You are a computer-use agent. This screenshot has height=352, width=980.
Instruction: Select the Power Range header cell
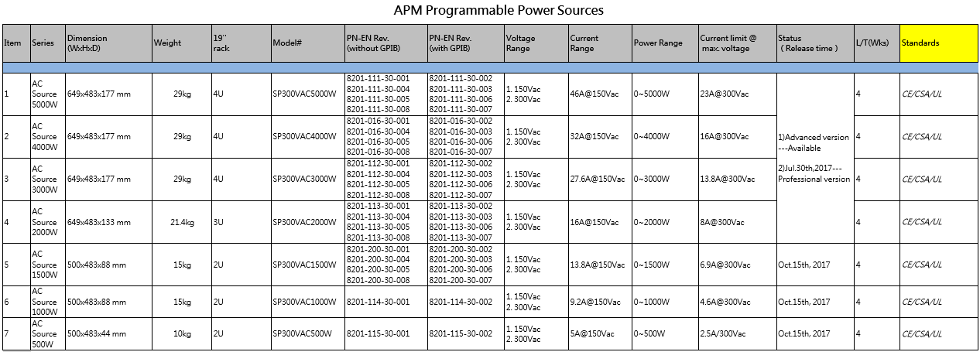point(665,43)
